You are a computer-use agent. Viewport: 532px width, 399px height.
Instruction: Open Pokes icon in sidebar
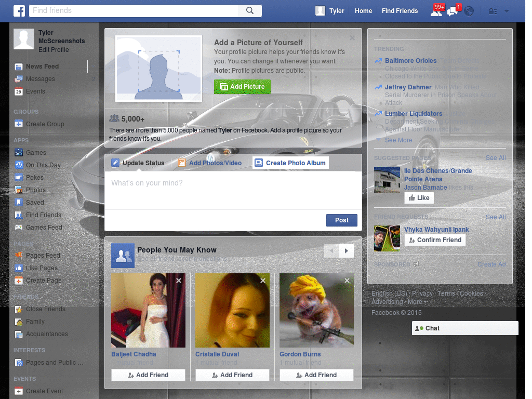[19, 178]
